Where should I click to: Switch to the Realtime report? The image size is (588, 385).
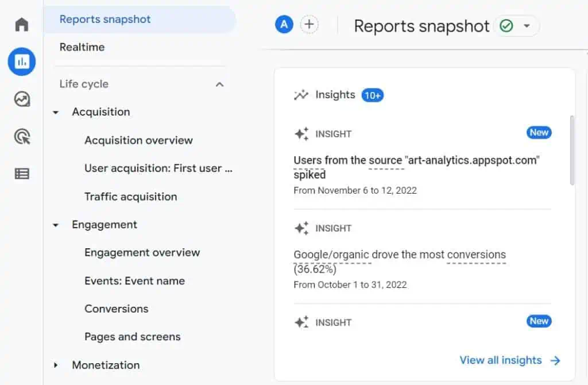81,47
